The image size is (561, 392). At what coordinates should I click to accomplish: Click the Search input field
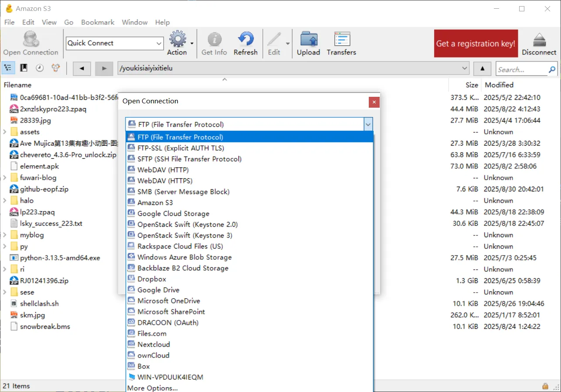pos(522,69)
